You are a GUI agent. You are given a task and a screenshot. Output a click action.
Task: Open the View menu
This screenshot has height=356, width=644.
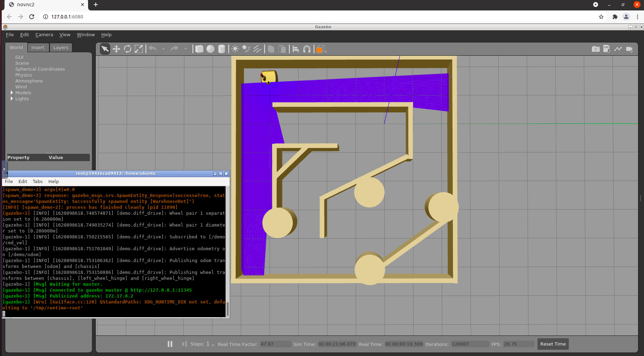click(65, 34)
